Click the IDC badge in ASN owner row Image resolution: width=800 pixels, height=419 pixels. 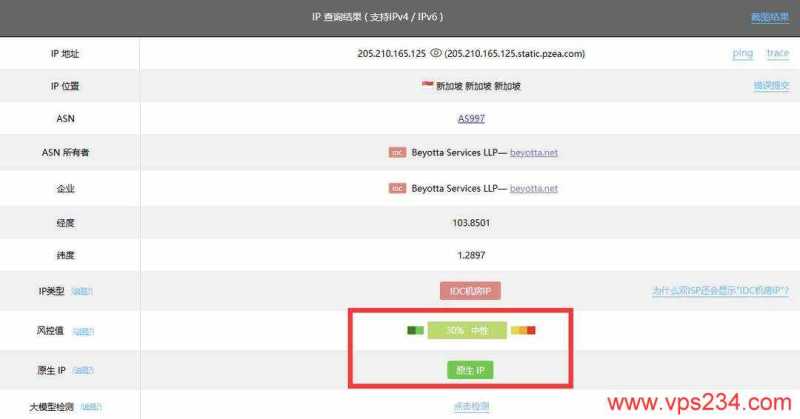click(x=397, y=153)
